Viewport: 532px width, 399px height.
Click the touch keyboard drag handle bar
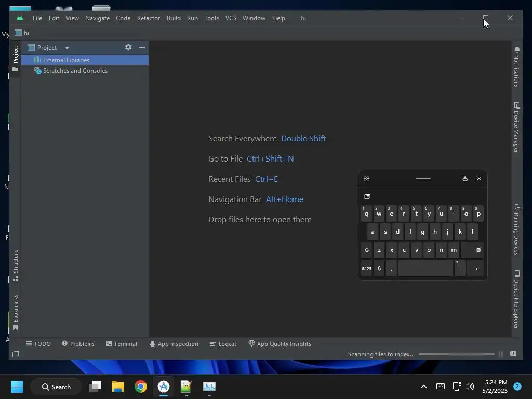click(x=423, y=179)
